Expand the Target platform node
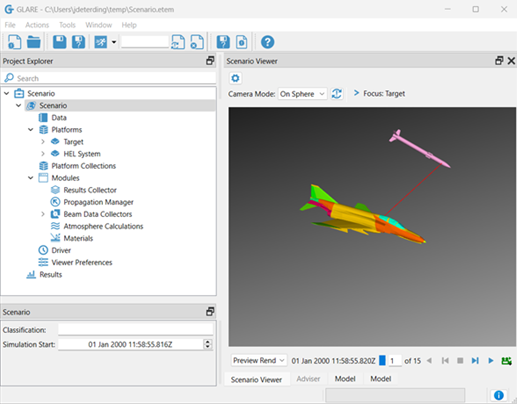Image resolution: width=517 pixels, height=404 pixels. (43, 142)
